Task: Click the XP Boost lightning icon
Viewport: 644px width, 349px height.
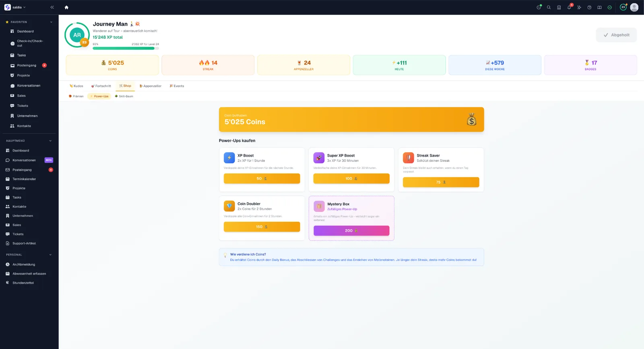Action: click(229, 158)
